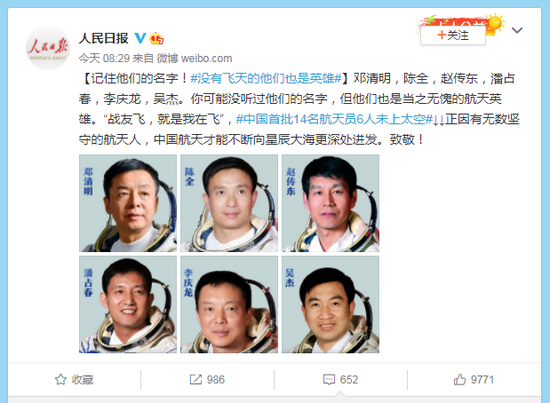Image resolution: width=550 pixels, height=403 pixels.
Task: Favorite the post with the 收藏 star
Action: 74,380
